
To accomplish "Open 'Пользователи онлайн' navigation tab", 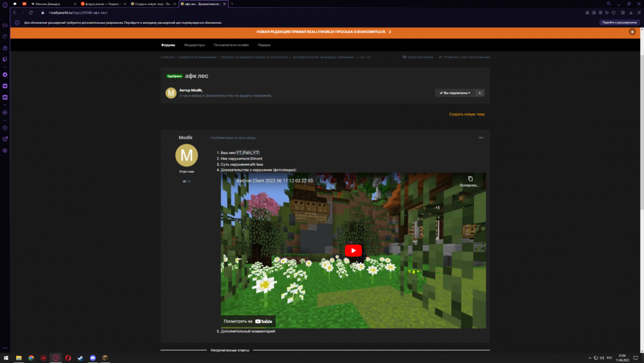I will click(231, 44).
